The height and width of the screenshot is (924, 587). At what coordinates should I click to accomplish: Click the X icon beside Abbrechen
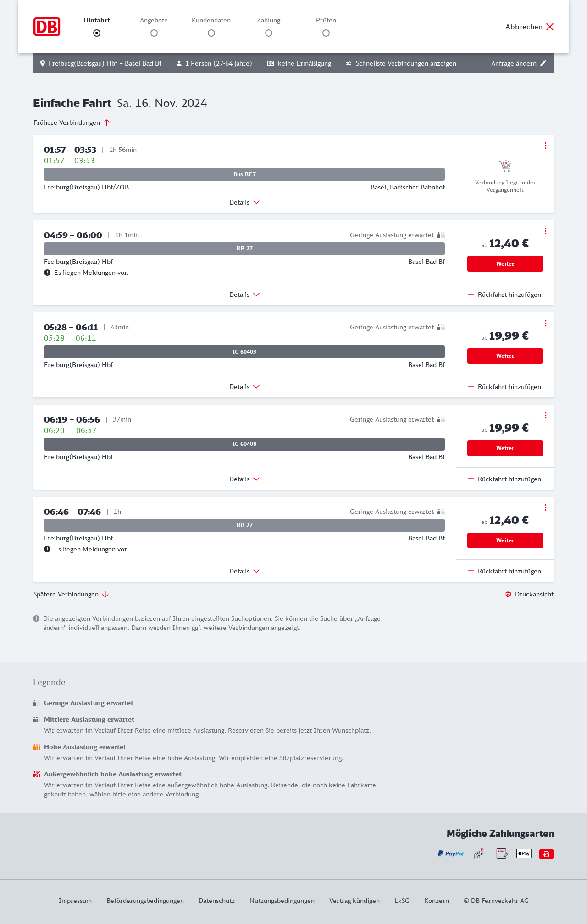click(x=550, y=27)
